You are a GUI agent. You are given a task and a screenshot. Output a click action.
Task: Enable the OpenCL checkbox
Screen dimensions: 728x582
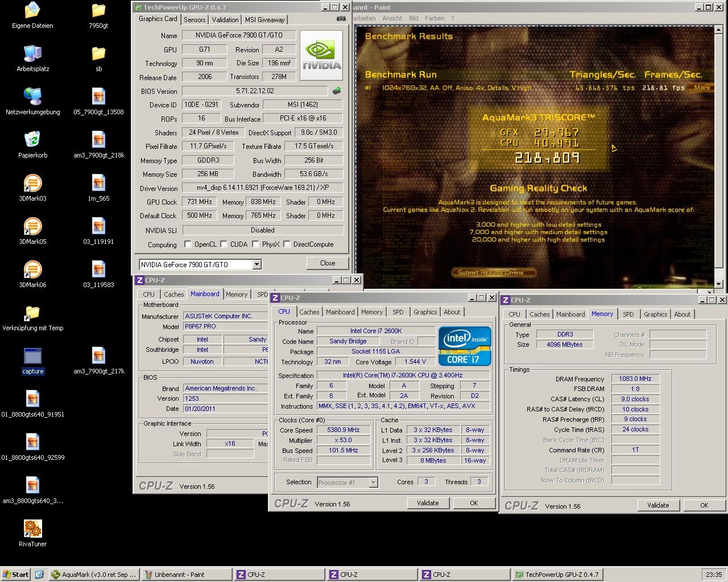pyautogui.click(x=188, y=244)
